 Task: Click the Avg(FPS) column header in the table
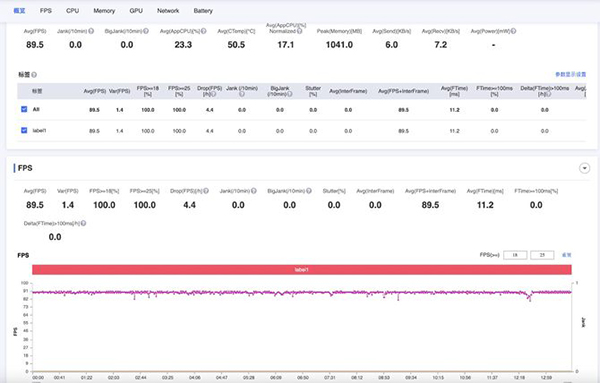[95, 91]
